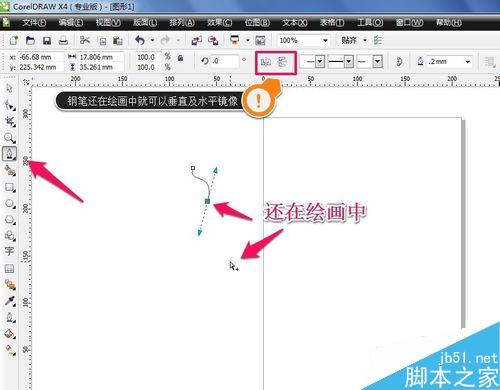The height and width of the screenshot is (390, 500).
Task: Open the Table menu
Action: pyautogui.click(x=332, y=23)
